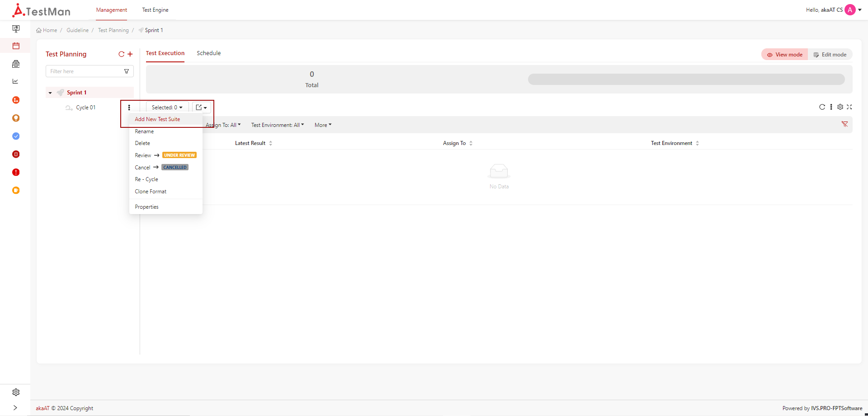868x416 pixels.
Task: Switch to Edit mode
Action: (830, 55)
